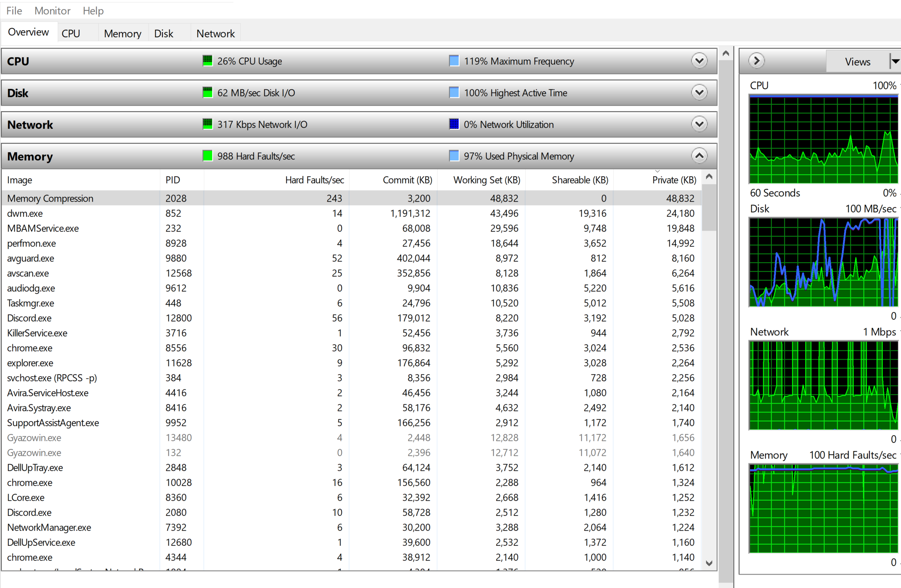This screenshot has height=588, width=901.
Task: Open the Monitor menu
Action: (x=52, y=11)
